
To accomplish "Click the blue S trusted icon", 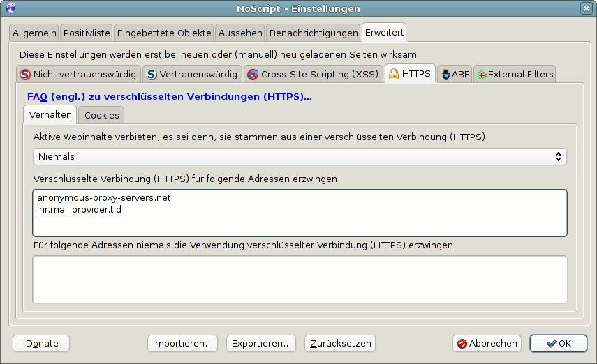I will [x=152, y=74].
